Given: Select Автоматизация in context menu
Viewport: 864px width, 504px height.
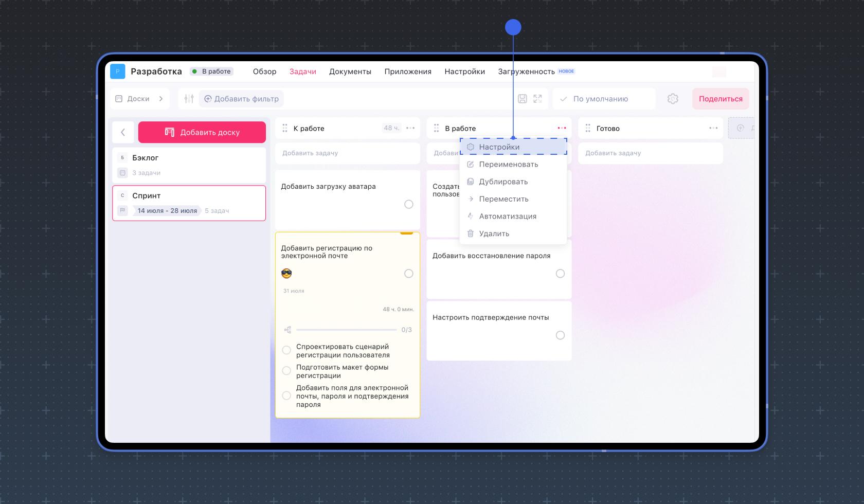Looking at the screenshot, I should pos(513,216).
